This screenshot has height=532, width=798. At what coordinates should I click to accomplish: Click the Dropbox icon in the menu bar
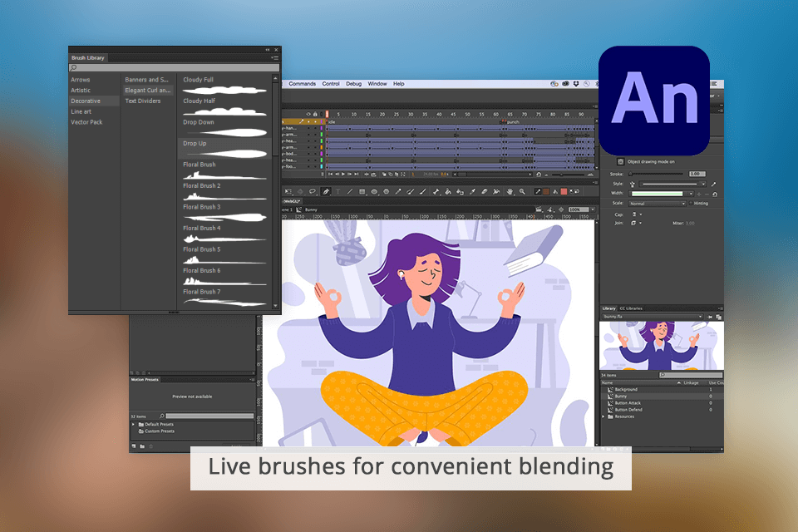coord(576,83)
